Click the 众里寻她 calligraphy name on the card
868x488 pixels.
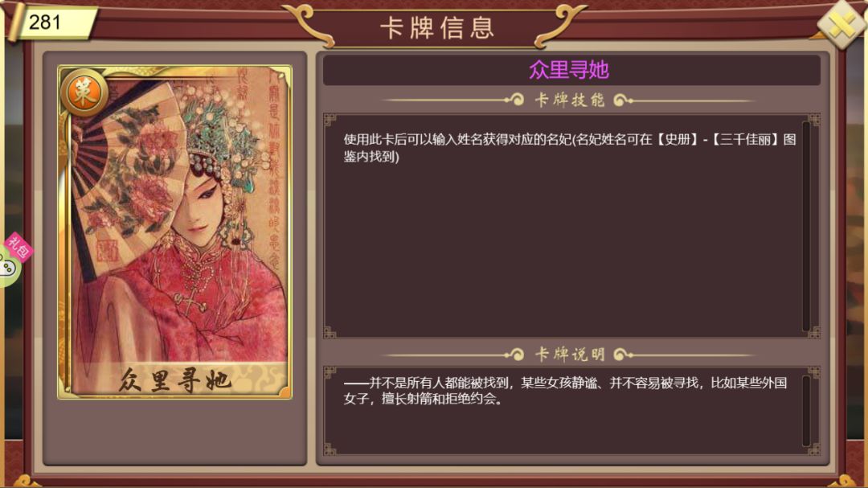click(175, 380)
